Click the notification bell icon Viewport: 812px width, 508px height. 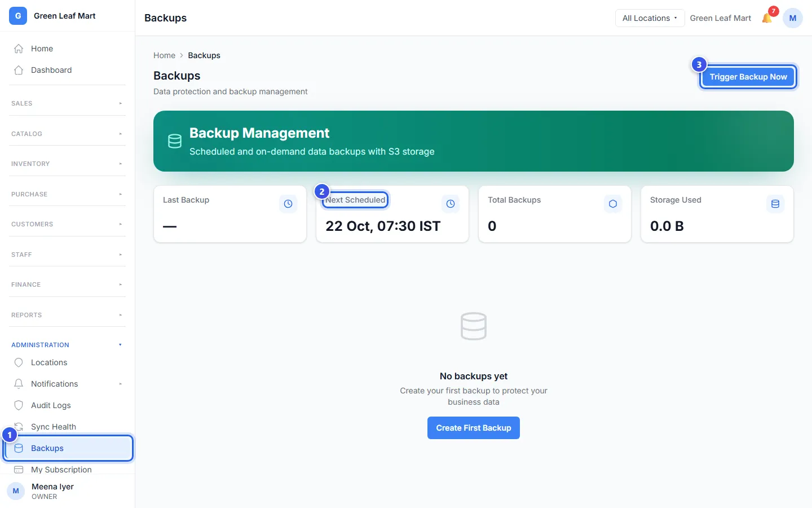(767, 18)
